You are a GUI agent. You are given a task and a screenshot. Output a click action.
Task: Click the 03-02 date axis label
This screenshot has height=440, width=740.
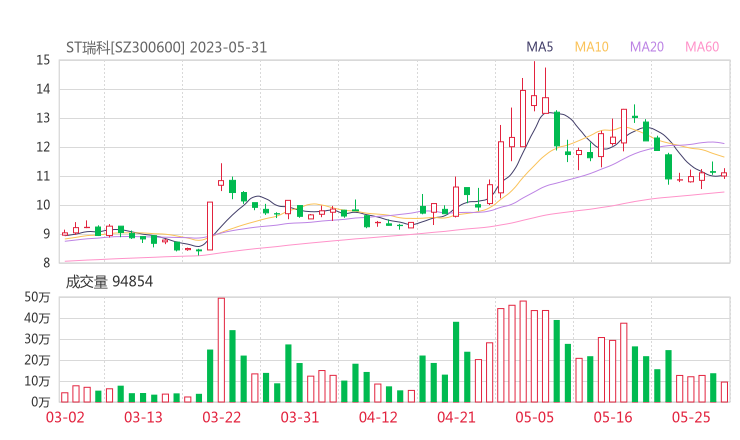tap(65, 417)
